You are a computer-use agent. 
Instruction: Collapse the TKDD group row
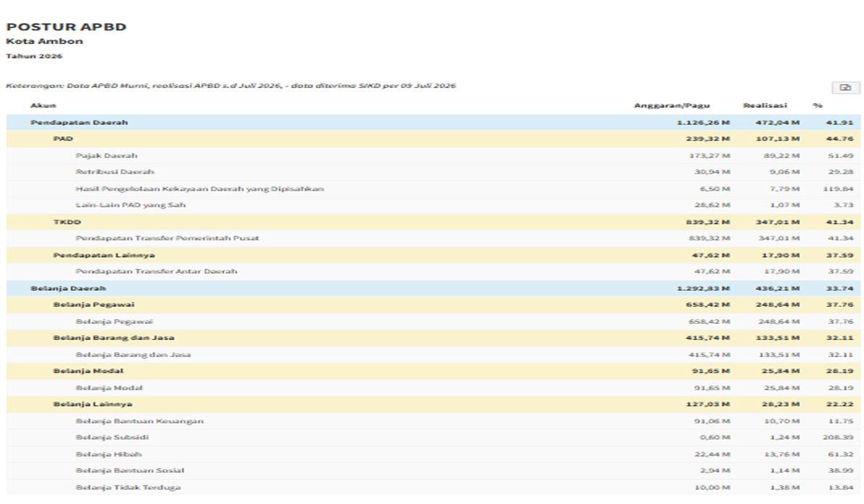(433, 222)
